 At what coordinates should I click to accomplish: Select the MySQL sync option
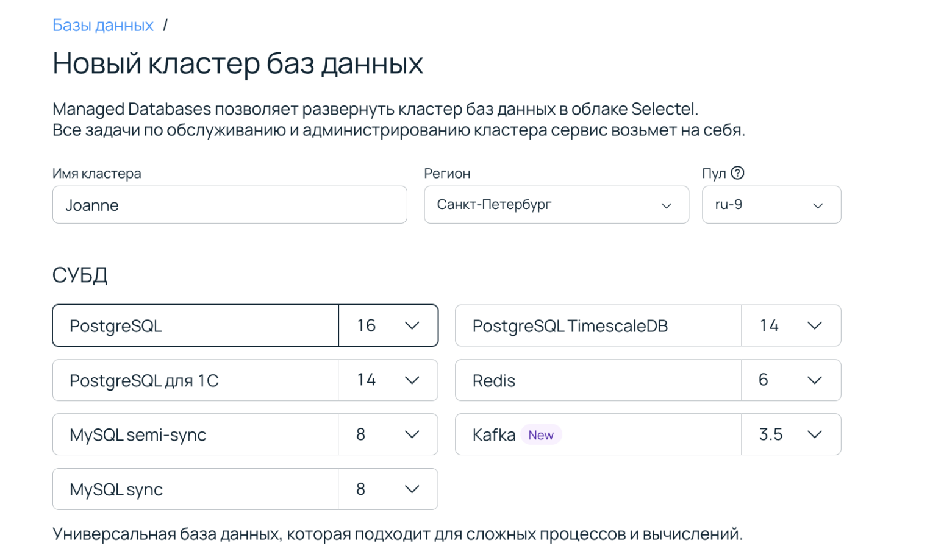click(x=195, y=489)
